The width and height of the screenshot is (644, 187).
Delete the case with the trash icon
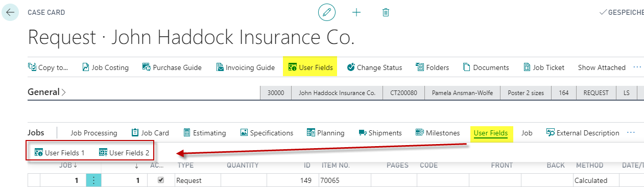pos(386,12)
